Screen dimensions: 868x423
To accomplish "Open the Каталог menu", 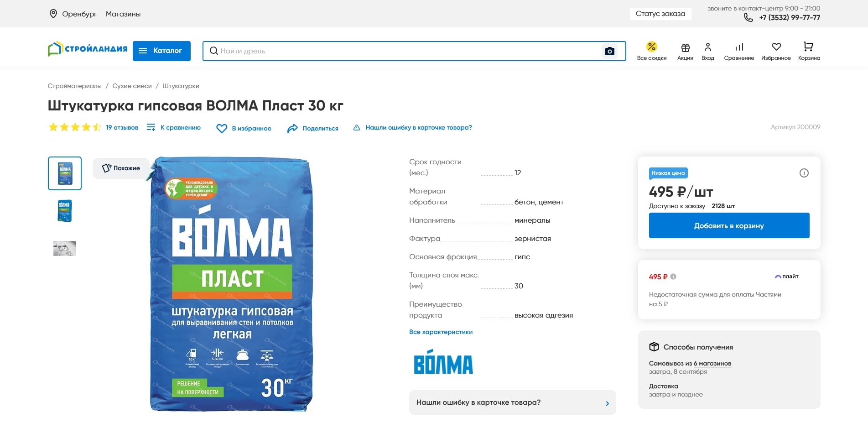I will [161, 51].
